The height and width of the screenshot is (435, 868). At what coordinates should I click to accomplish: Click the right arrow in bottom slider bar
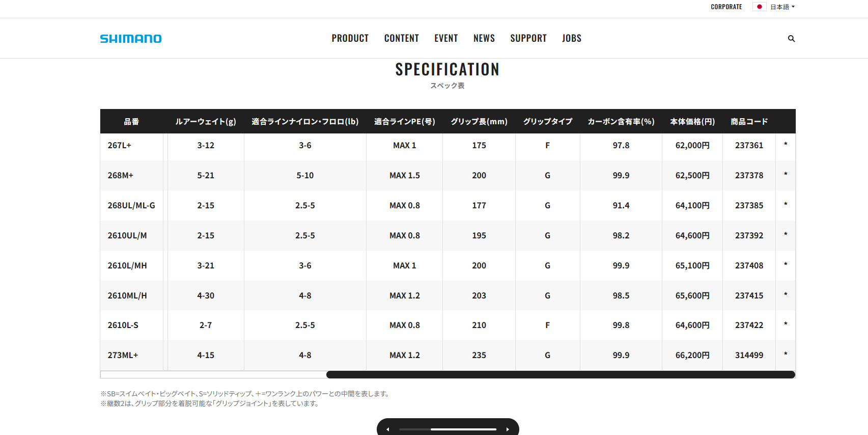[508, 429]
